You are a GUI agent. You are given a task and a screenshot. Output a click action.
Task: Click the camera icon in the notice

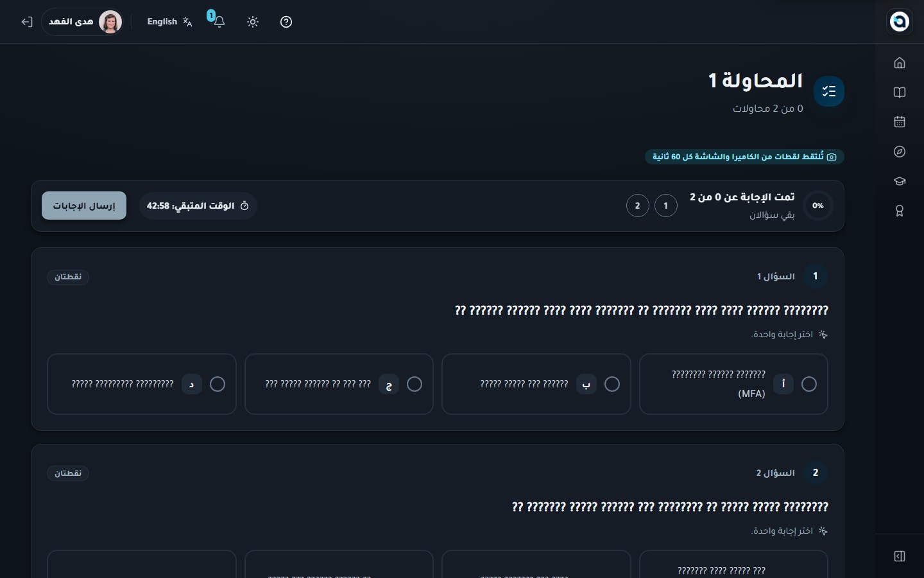[832, 157]
